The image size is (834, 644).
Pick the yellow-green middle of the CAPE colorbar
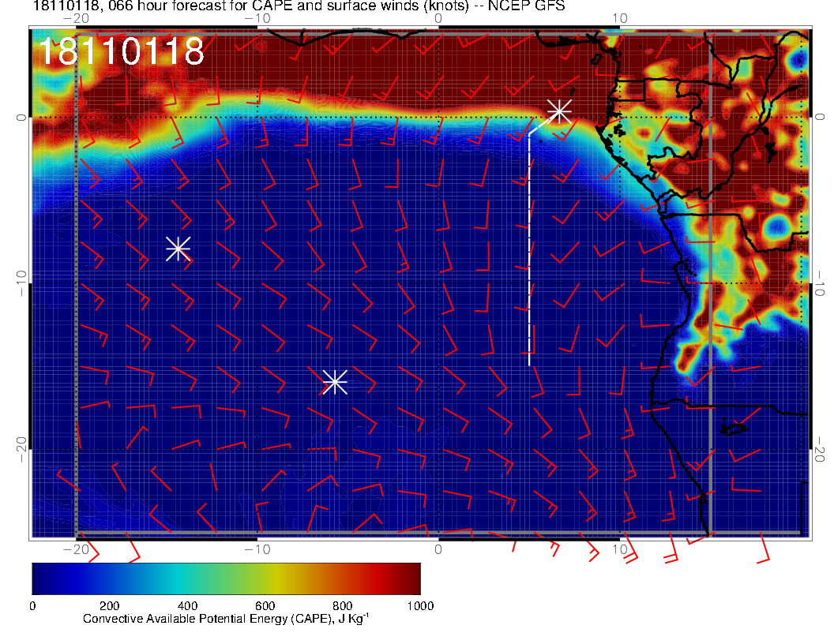[245, 578]
